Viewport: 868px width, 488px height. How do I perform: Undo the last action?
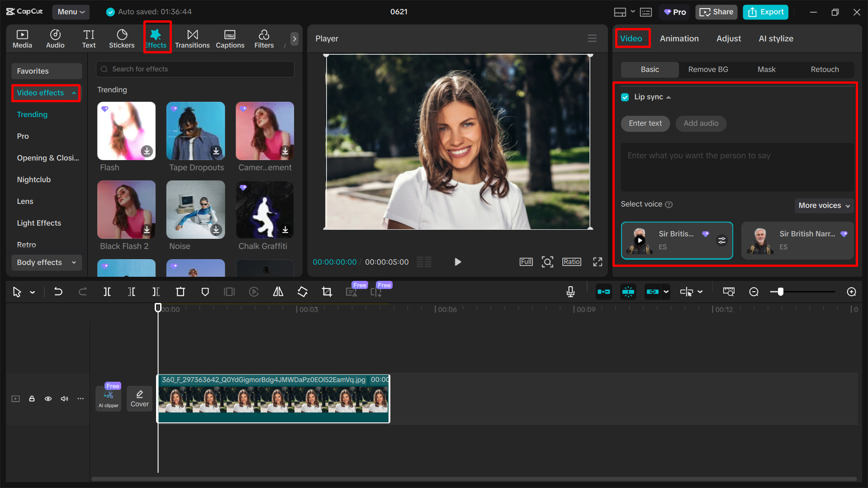pyautogui.click(x=58, y=292)
